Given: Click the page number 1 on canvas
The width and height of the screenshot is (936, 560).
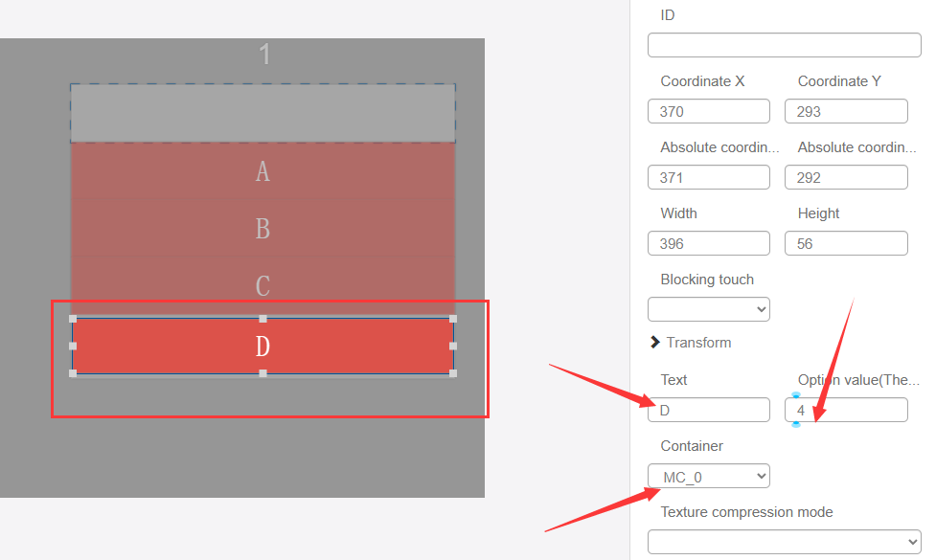Looking at the screenshot, I should click(264, 55).
